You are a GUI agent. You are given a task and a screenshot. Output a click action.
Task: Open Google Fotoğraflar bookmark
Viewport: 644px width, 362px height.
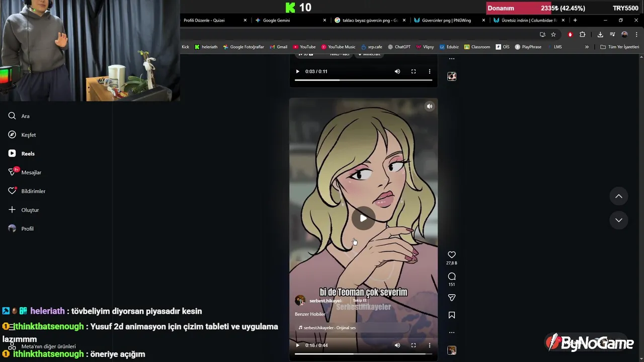(x=244, y=47)
